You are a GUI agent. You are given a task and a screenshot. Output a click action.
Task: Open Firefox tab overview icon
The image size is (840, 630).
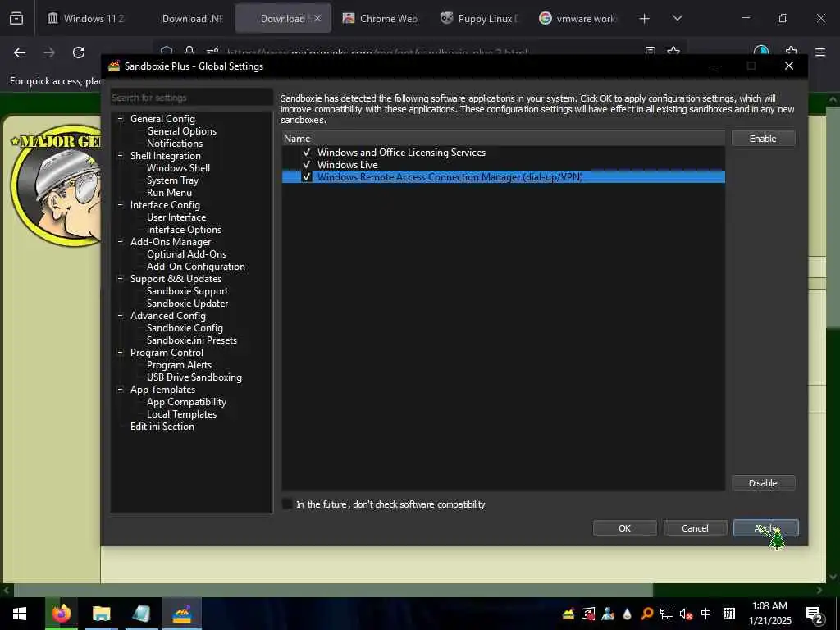point(16,18)
